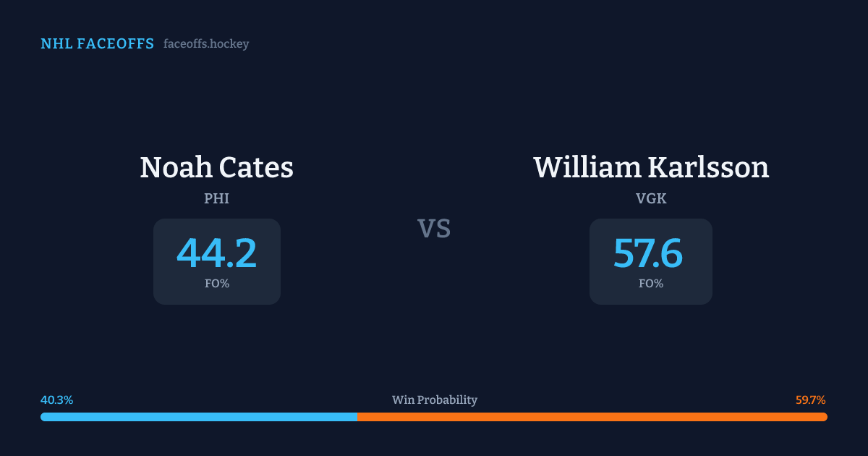This screenshot has width=868, height=456.
Task: Click the Win Probability label
Action: click(434, 400)
